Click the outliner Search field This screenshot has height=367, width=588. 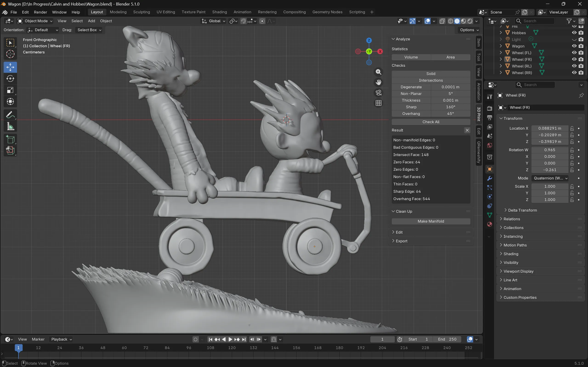[x=535, y=21]
